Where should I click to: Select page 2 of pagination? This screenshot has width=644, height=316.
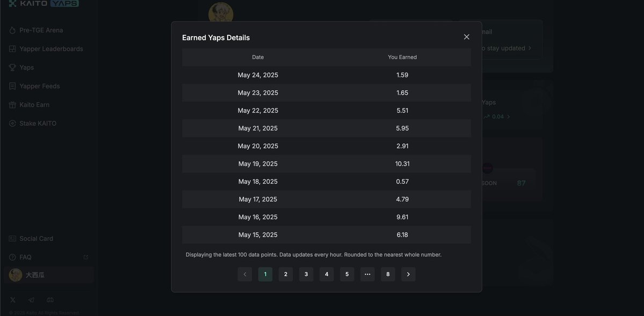click(x=286, y=274)
